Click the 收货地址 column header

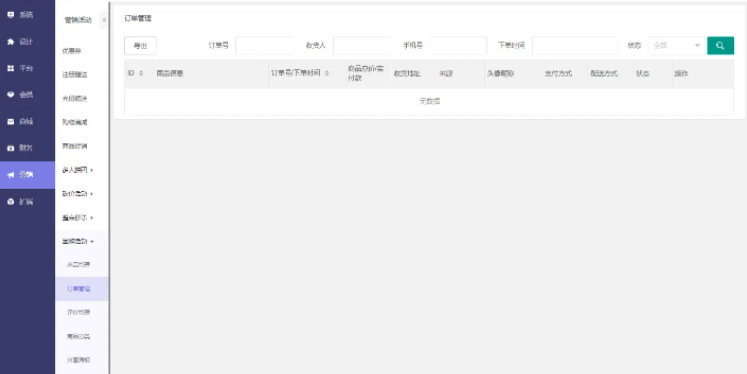407,74
